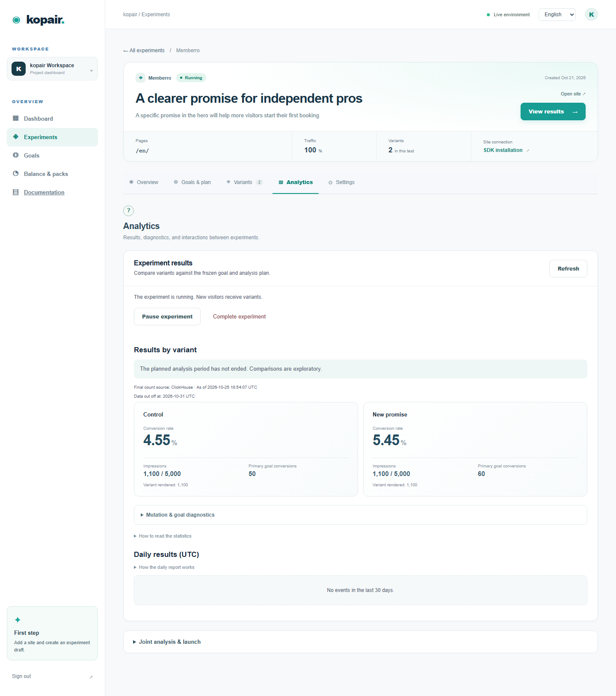Click the help question mark icon
This screenshot has width=616, height=696.
click(x=128, y=211)
